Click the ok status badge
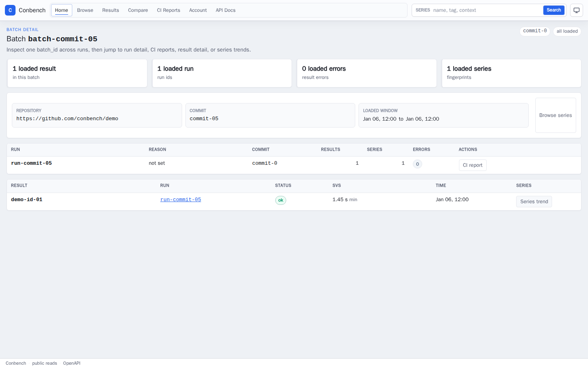Screen dimensions: 588x368 coord(281,200)
